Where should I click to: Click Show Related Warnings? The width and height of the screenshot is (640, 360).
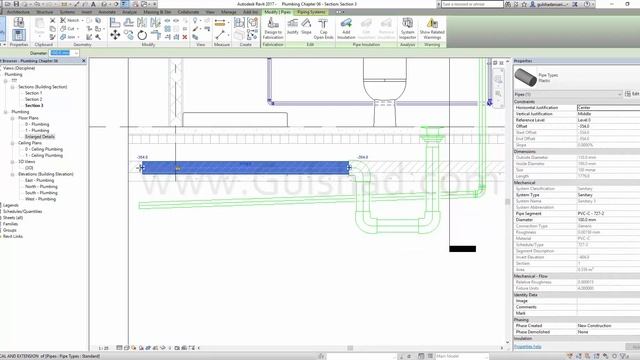tap(432, 29)
